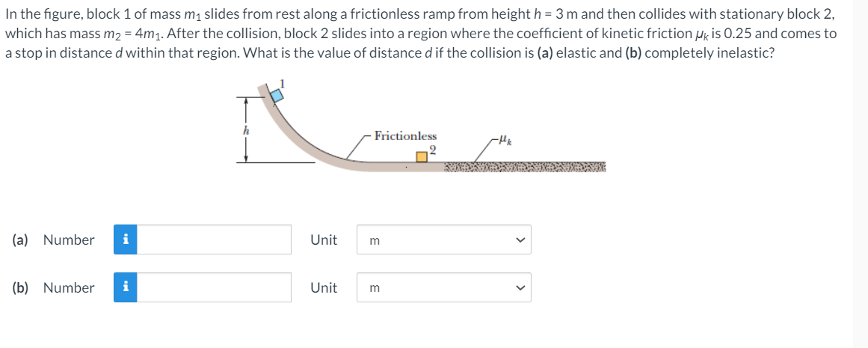Click the μk label in the diagram
This screenshot has height=348, width=868.
pyautogui.click(x=505, y=141)
